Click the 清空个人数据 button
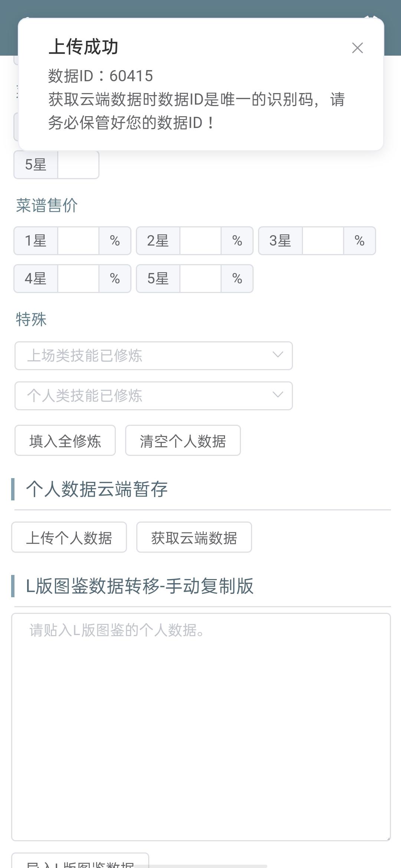The image size is (401, 868). [x=183, y=441]
